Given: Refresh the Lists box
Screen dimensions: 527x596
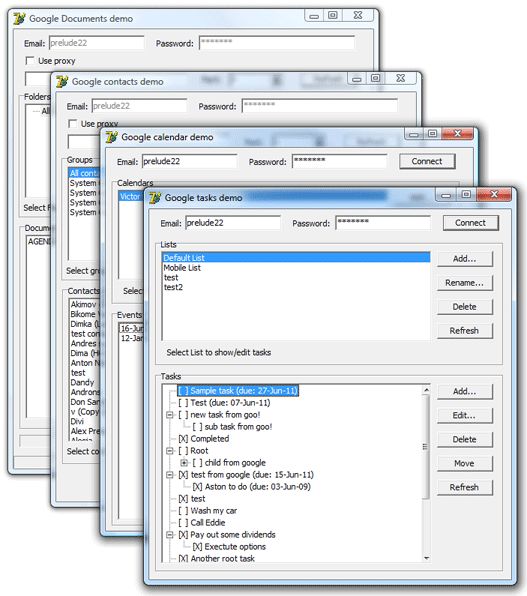Looking at the screenshot, I should tap(465, 331).
